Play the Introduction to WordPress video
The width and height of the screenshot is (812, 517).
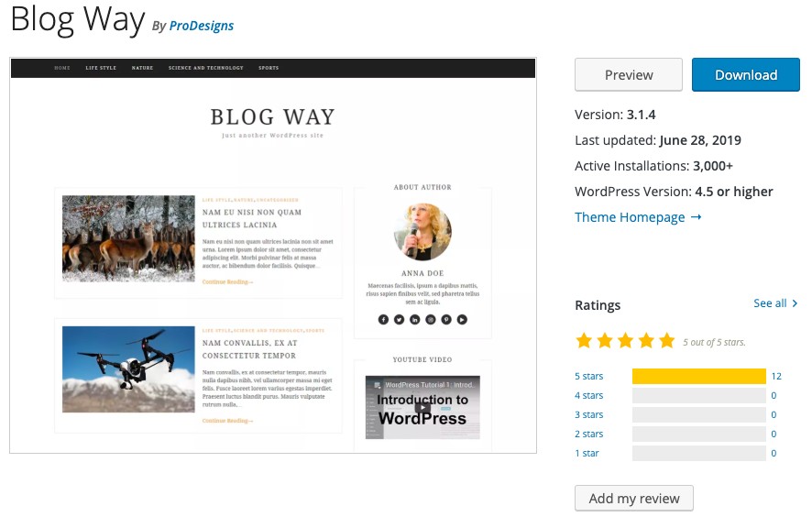[x=422, y=407]
